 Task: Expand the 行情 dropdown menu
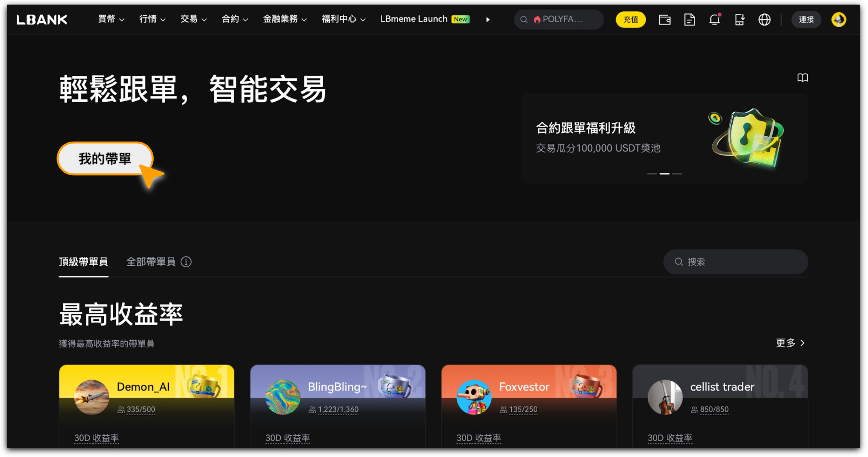[x=152, y=19]
